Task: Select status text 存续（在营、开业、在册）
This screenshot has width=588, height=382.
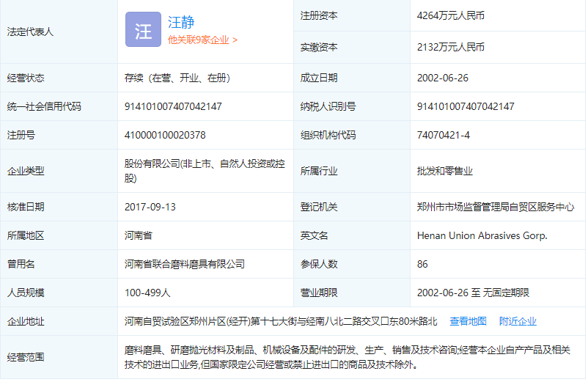Action: pos(177,78)
